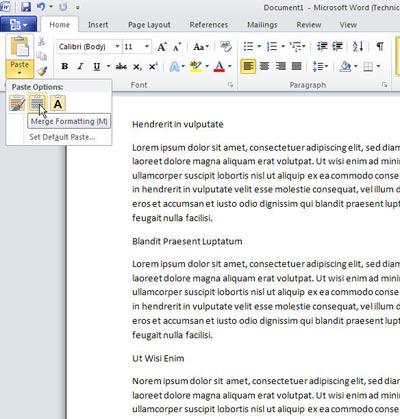400x419 pixels.
Task: Go to the Mailings tab
Action: point(262,25)
